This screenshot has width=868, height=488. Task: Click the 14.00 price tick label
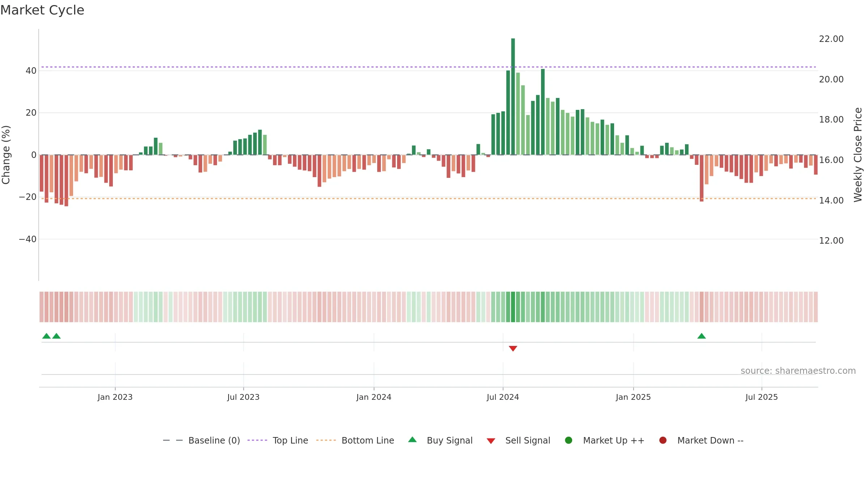[831, 201]
